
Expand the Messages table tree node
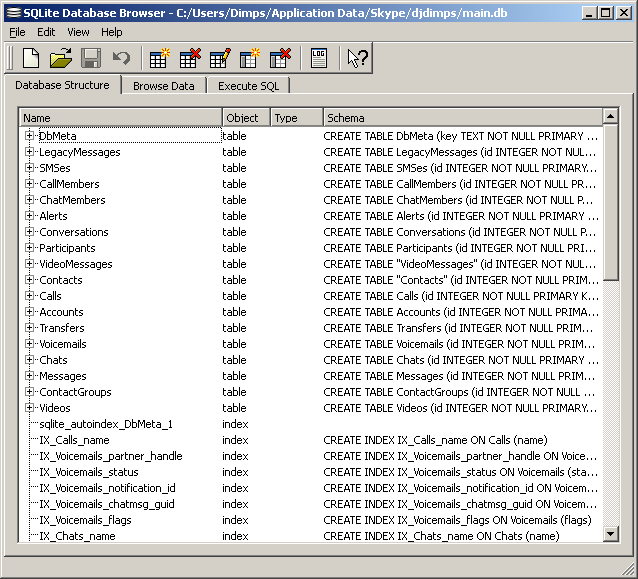[29, 376]
